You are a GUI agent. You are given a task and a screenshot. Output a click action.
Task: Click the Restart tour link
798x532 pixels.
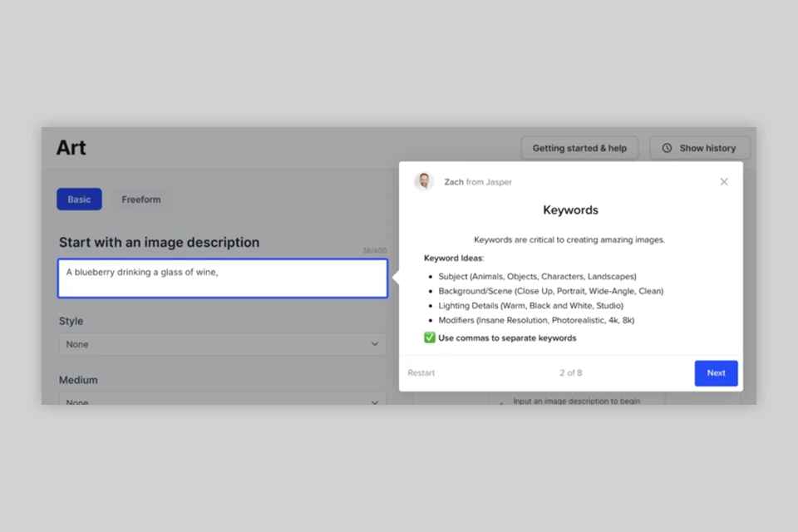421,373
